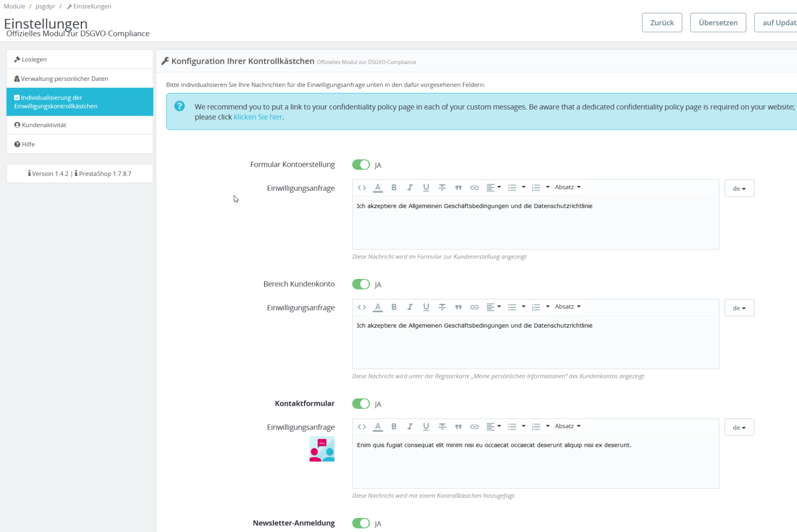Open text color picker in Kontaktformular editor
The height and width of the screenshot is (532, 797).
click(x=377, y=427)
